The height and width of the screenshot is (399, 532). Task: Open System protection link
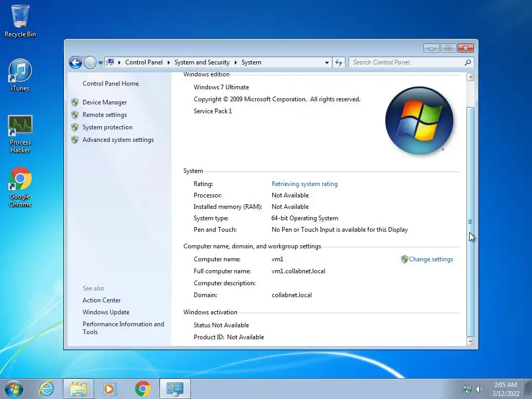107,127
